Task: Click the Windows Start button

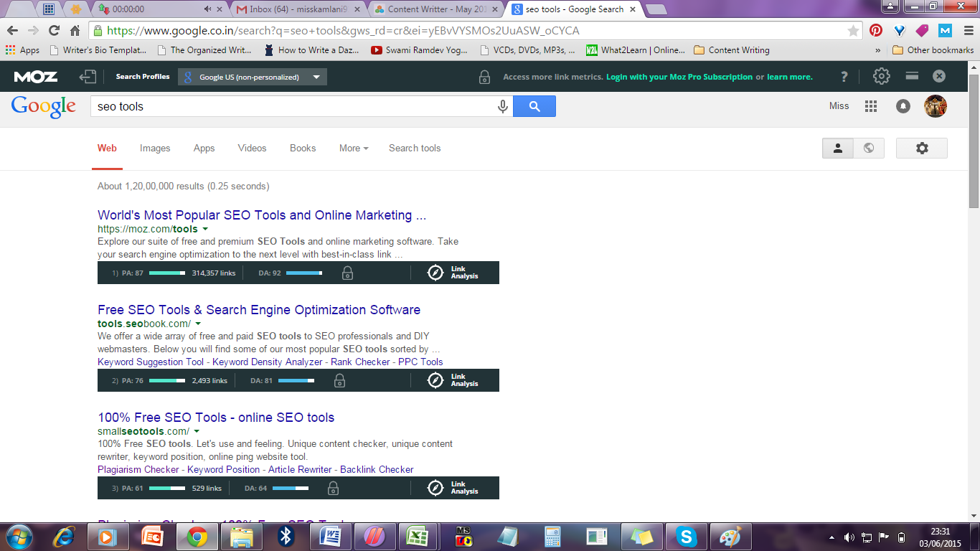Action: click(x=19, y=537)
